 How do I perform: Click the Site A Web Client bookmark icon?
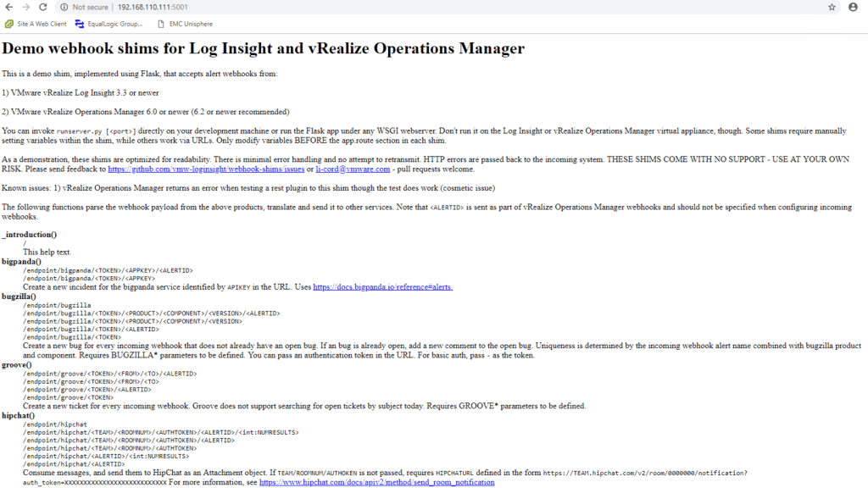[x=9, y=24]
